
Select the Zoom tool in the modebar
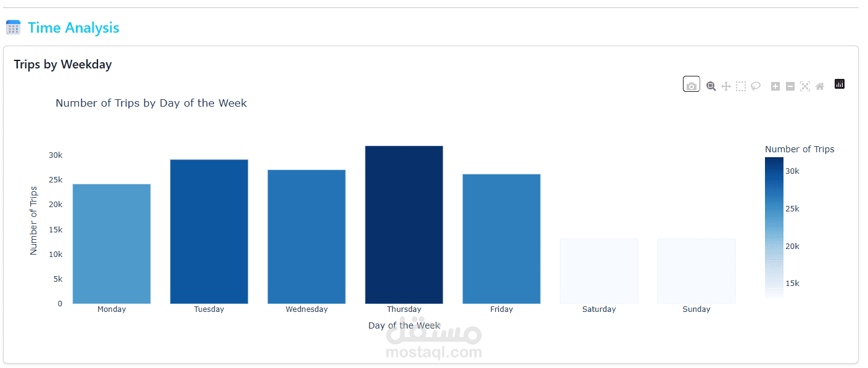click(711, 86)
